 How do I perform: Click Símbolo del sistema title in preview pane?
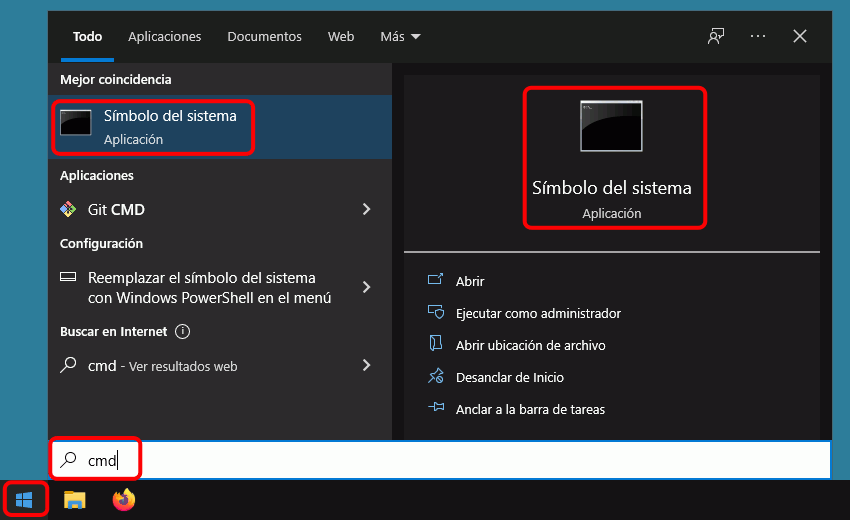[x=611, y=188]
